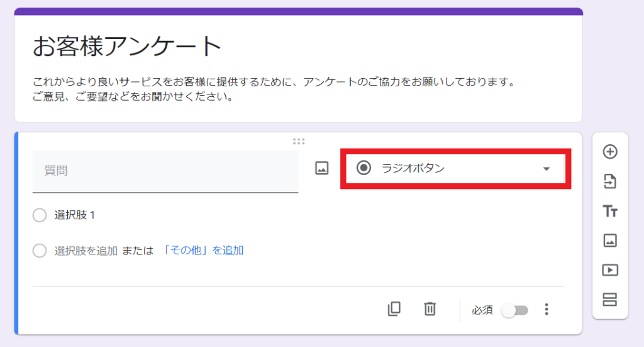The height and width of the screenshot is (347, 644).
Task: Toggle the 必須 required switch
Action: point(514,310)
